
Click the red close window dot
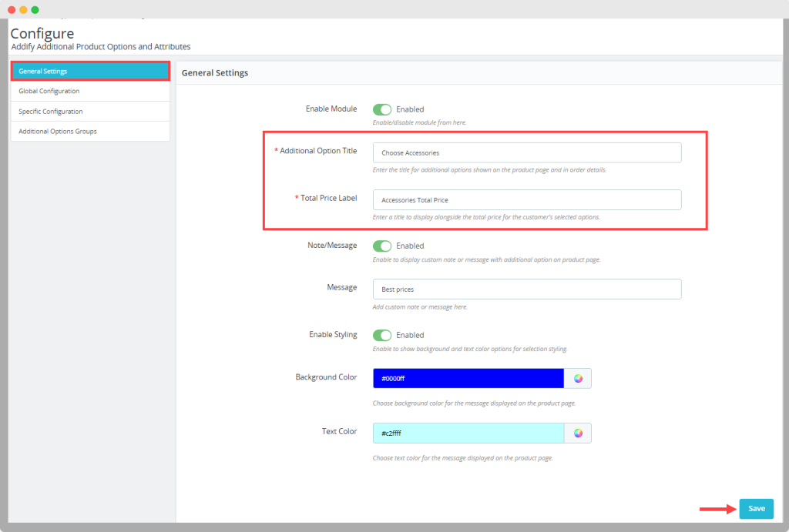click(12, 10)
